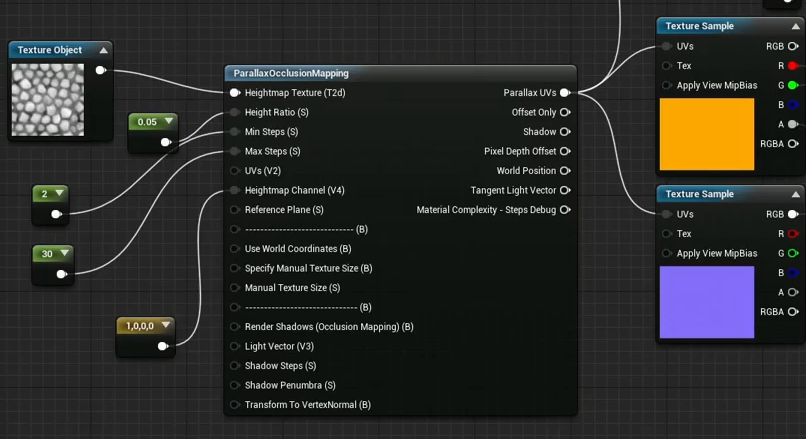
Task: Collapse the Texture Object node preview
Action: pyautogui.click(x=103, y=50)
